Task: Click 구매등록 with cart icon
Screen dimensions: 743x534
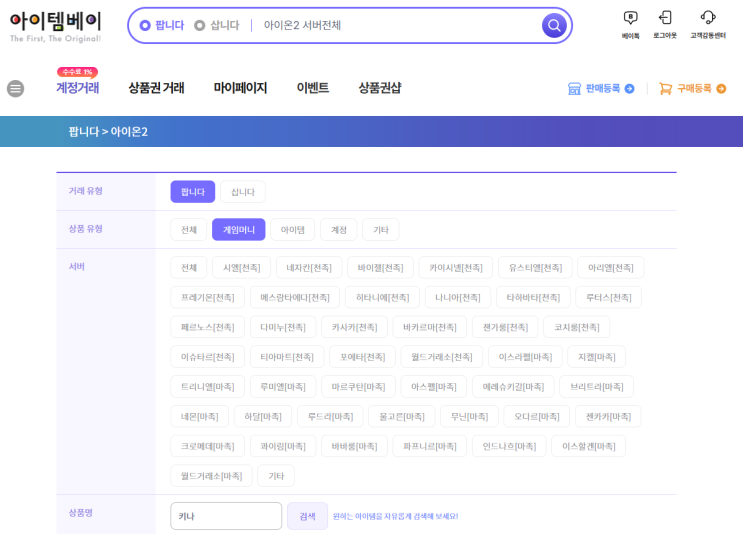Action: (692, 89)
